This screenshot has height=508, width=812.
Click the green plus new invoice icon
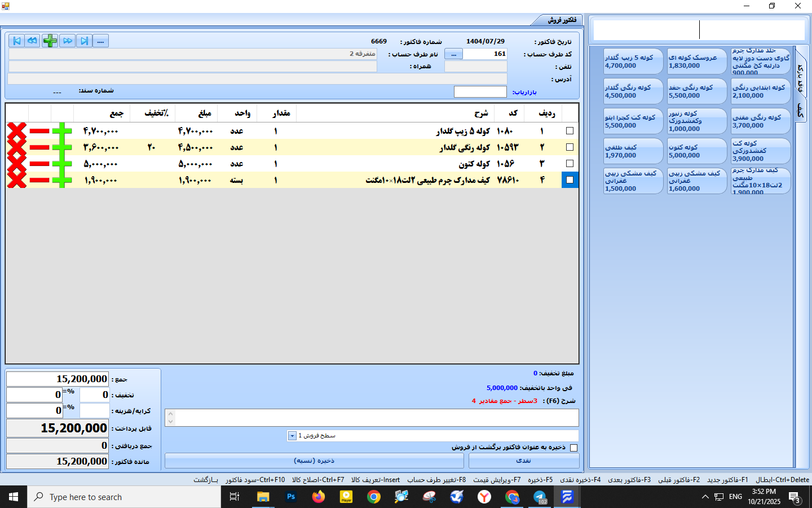tap(50, 41)
